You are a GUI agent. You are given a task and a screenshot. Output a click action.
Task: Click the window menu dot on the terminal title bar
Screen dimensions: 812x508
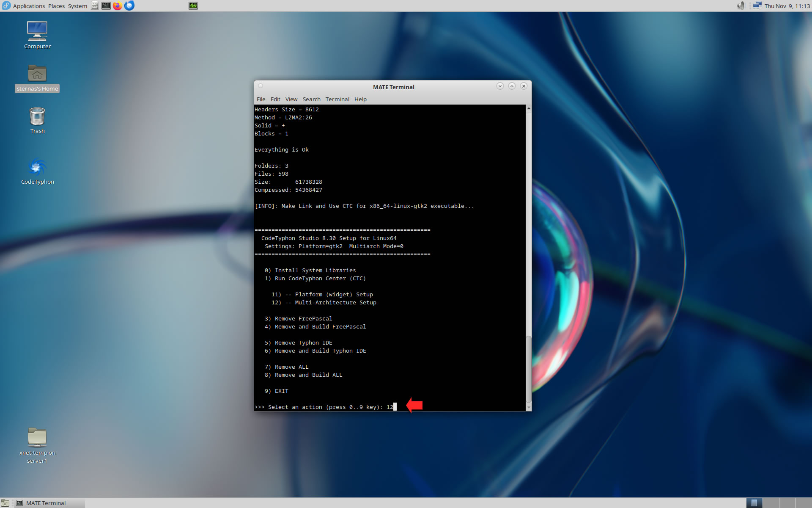(261, 86)
